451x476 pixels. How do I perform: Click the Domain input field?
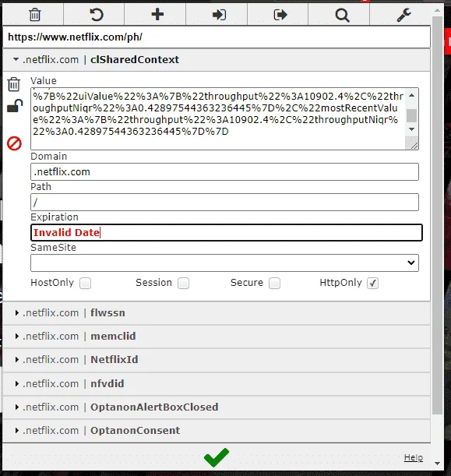tap(224, 172)
